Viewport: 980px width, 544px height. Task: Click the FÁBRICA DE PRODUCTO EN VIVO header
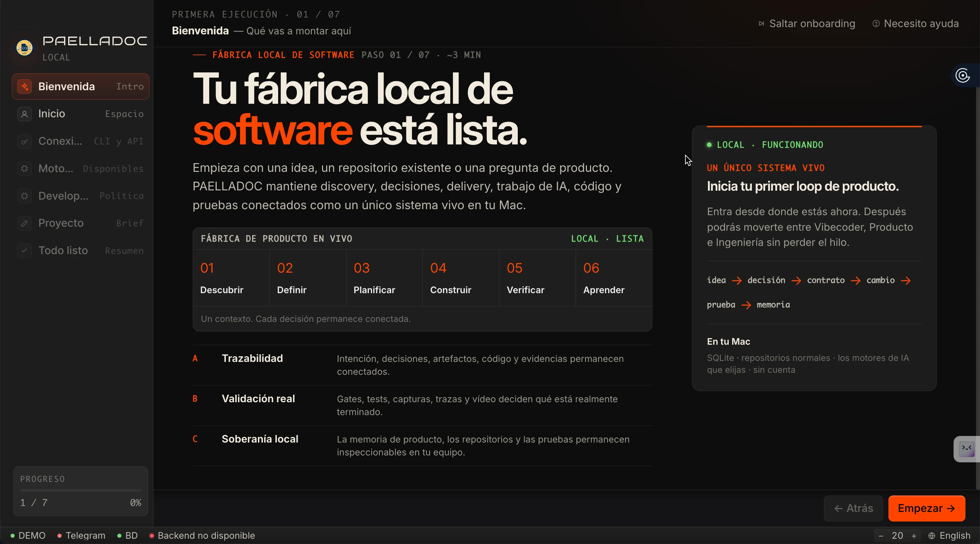(x=277, y=239)
